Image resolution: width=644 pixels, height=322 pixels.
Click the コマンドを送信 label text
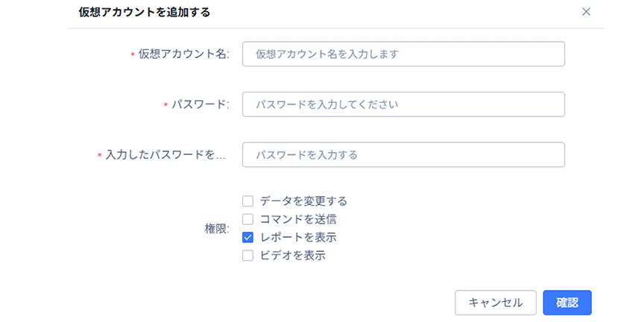298,219
